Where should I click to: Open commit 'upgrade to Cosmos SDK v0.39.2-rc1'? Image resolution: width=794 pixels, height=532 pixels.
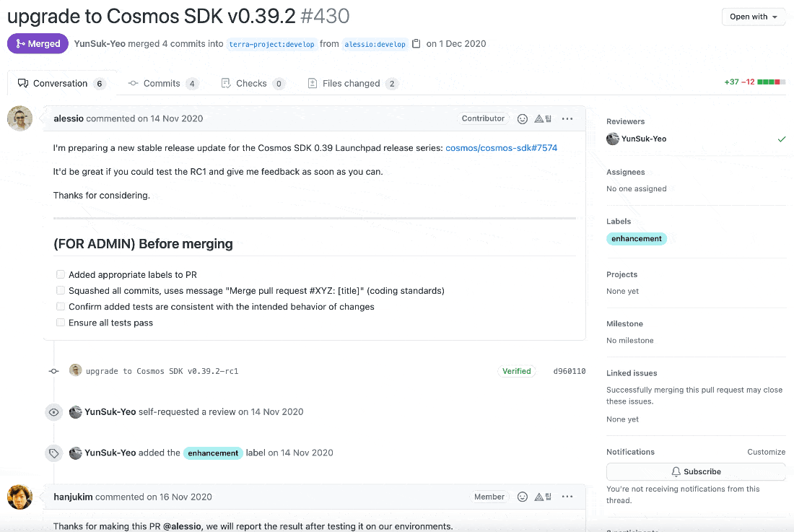162,371
